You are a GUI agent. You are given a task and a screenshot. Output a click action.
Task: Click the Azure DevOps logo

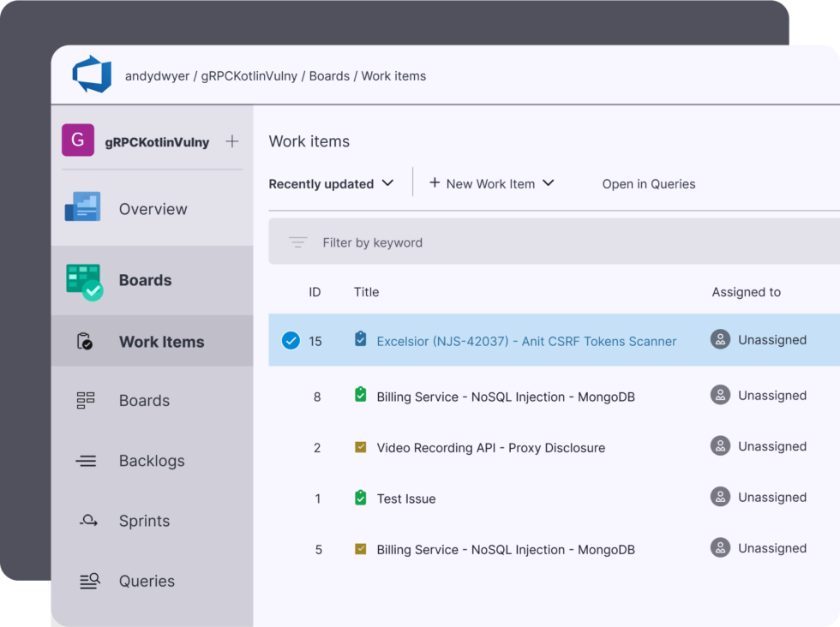[x=93, y=75]
